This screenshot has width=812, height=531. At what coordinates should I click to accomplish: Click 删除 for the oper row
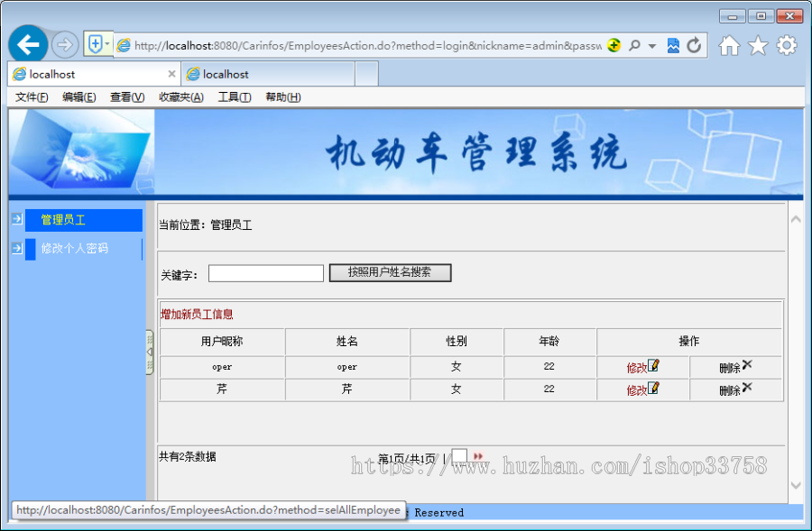[729, 368]
